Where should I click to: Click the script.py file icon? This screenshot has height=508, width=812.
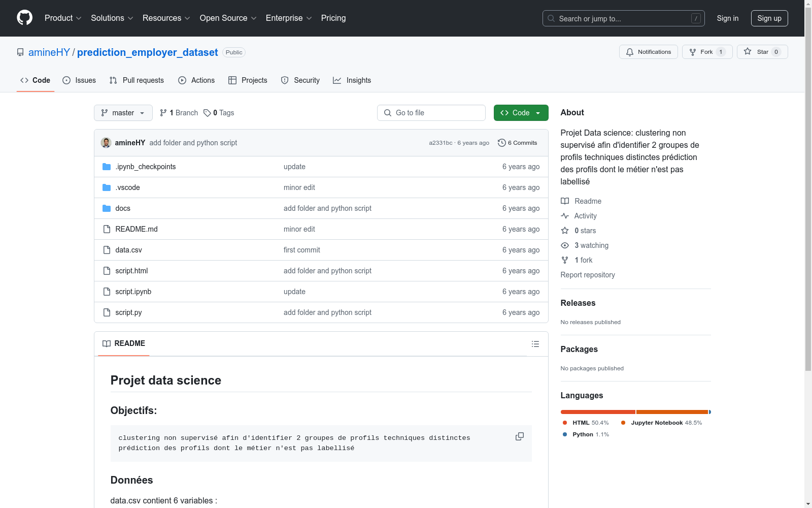107,312
